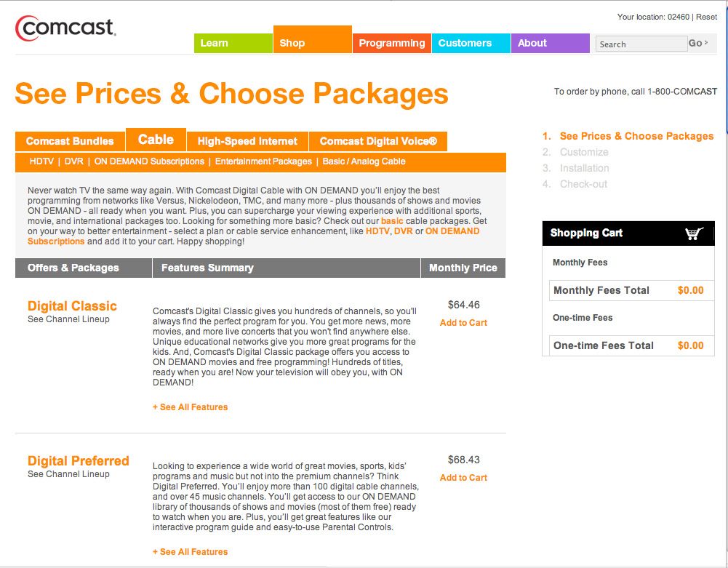View Digital Classic channel lineup
Screen dimensions: 728x568
68,319
